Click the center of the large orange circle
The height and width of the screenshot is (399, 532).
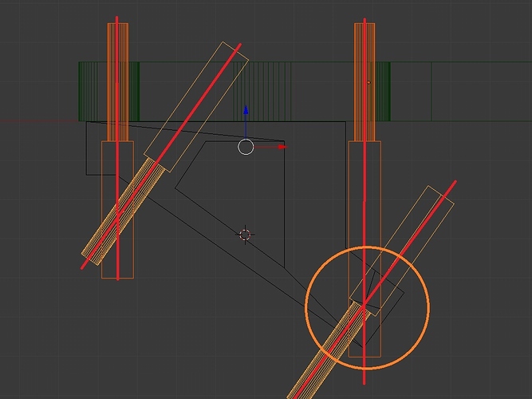(x=368, y=306)
